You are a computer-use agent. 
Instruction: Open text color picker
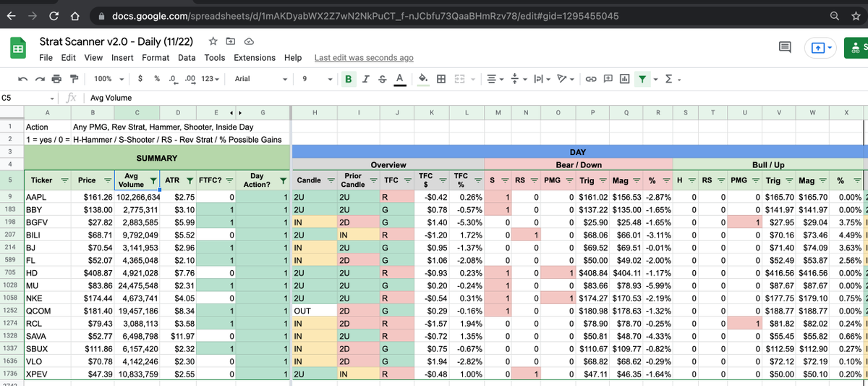click(x=400, y=79)
